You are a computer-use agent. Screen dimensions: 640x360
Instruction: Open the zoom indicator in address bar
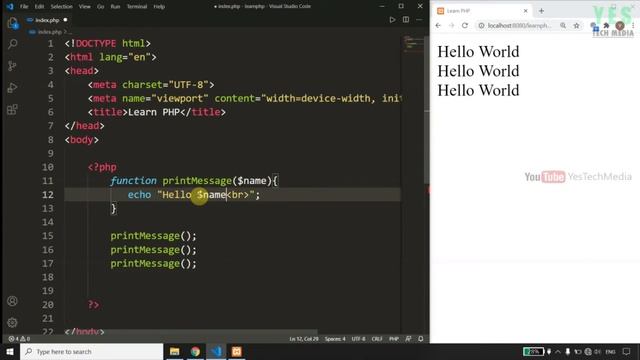(563, 25)
